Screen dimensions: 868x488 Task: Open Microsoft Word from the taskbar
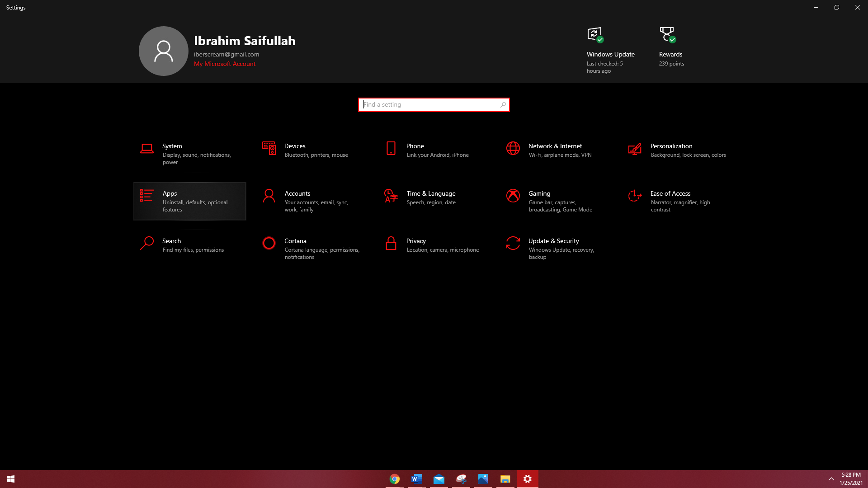click(x=417, y=479)
